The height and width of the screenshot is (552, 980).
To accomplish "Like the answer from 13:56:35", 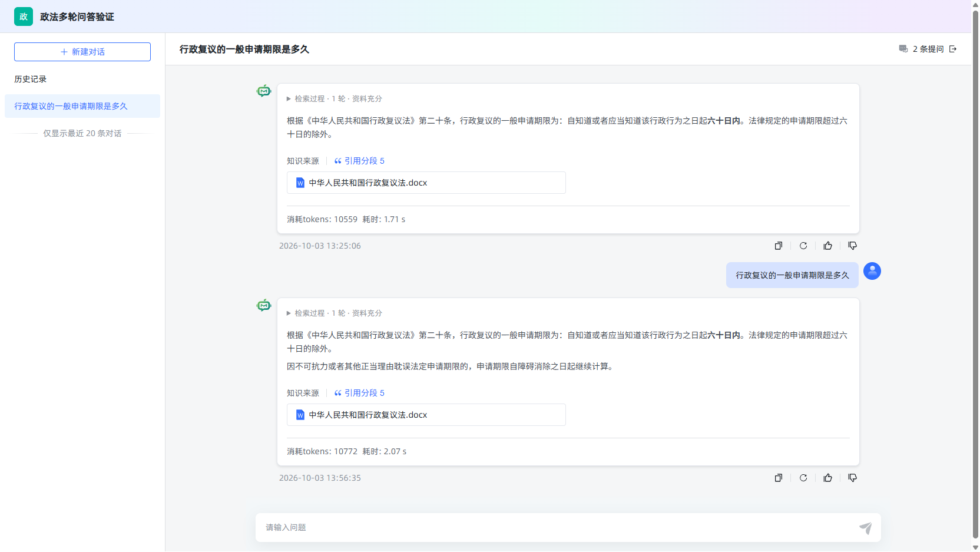I will click(828, 478).
